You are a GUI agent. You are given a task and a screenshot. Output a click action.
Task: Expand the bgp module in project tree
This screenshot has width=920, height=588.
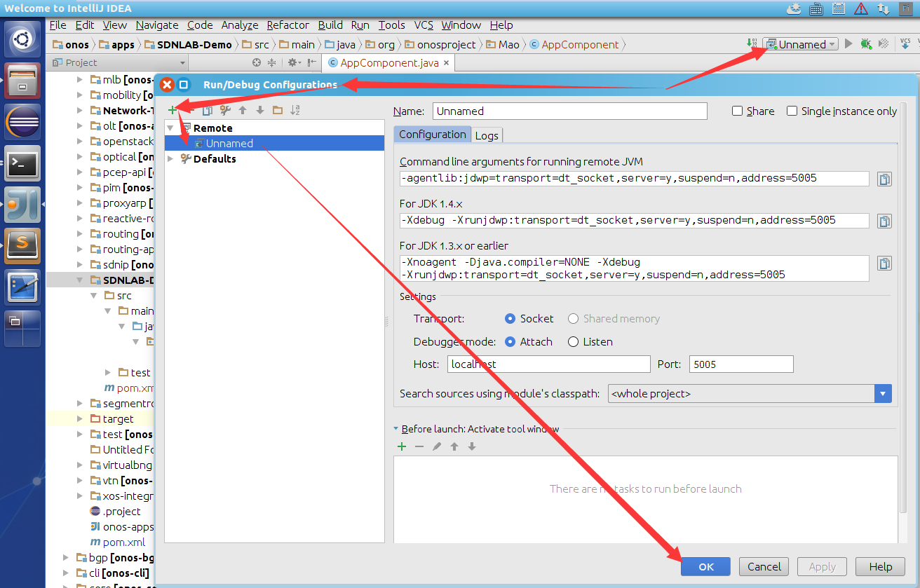click(65, 557)
